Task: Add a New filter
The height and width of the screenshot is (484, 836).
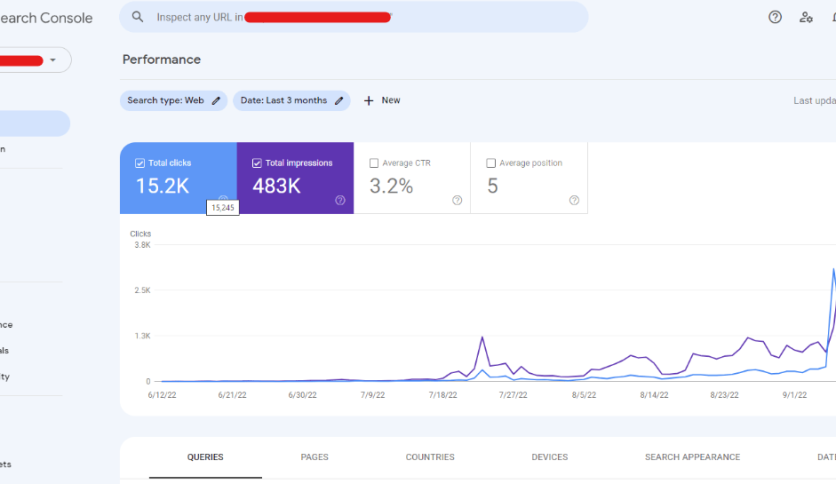Action: [382, 101]
